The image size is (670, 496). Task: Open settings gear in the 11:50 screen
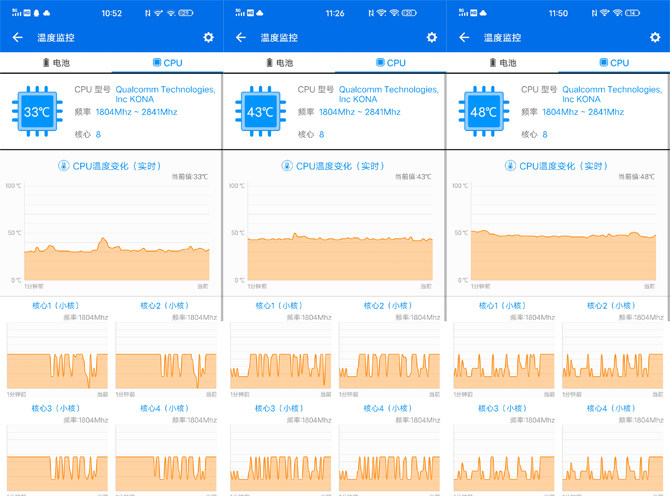coord(656,37)
